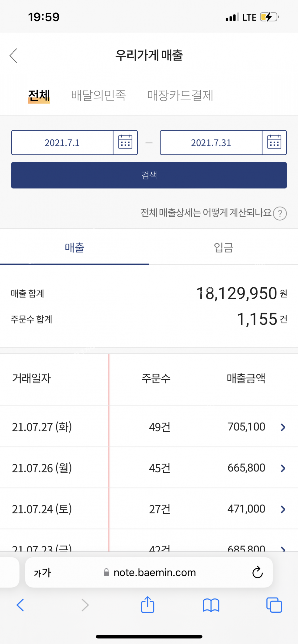Select the 전체 tab
The height and width of the screenshot is (644, 298).
click(39, 95)
